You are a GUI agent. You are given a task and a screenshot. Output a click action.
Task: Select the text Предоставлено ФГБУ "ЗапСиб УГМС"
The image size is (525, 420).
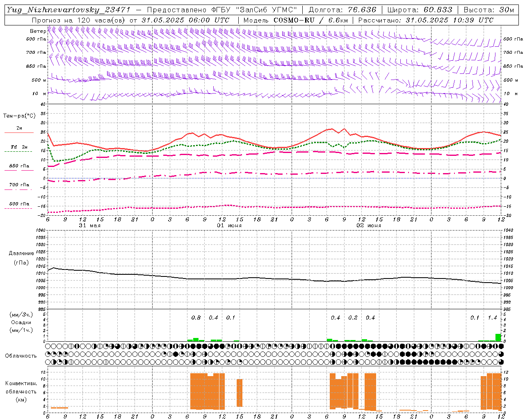222,10
